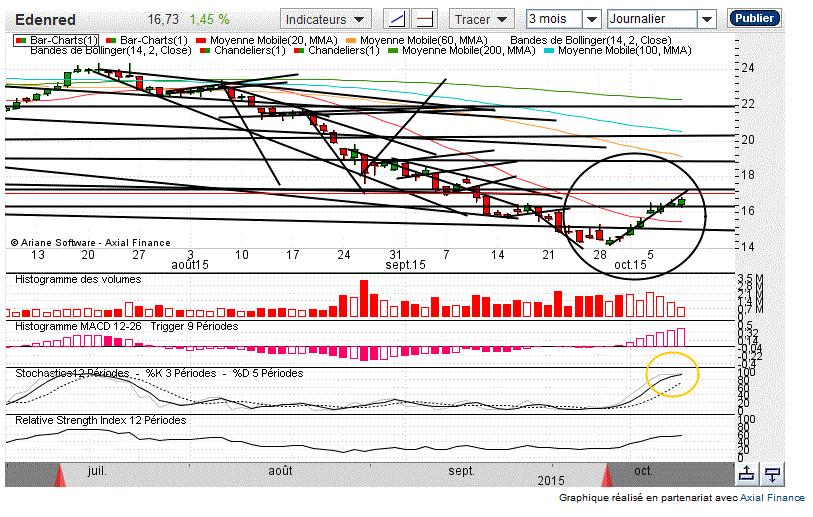813x517 pixels.
Task: Click the Publier button
Action: (754, 18)
